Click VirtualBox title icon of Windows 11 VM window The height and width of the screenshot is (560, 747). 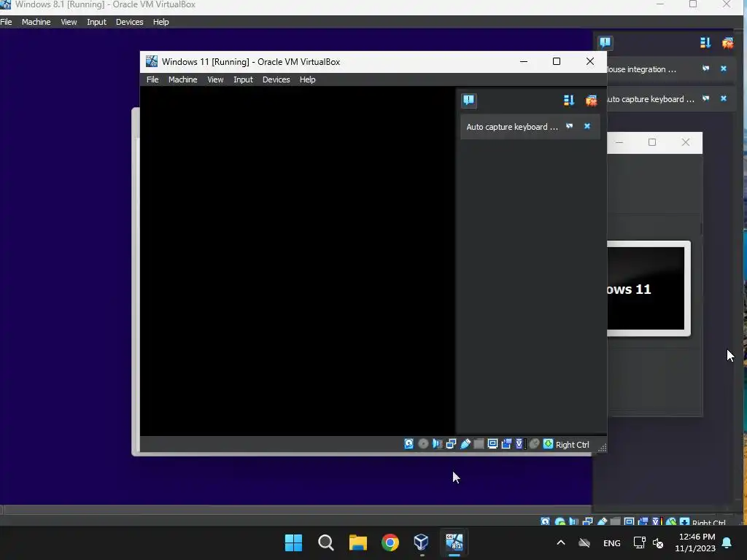point(152,61)
